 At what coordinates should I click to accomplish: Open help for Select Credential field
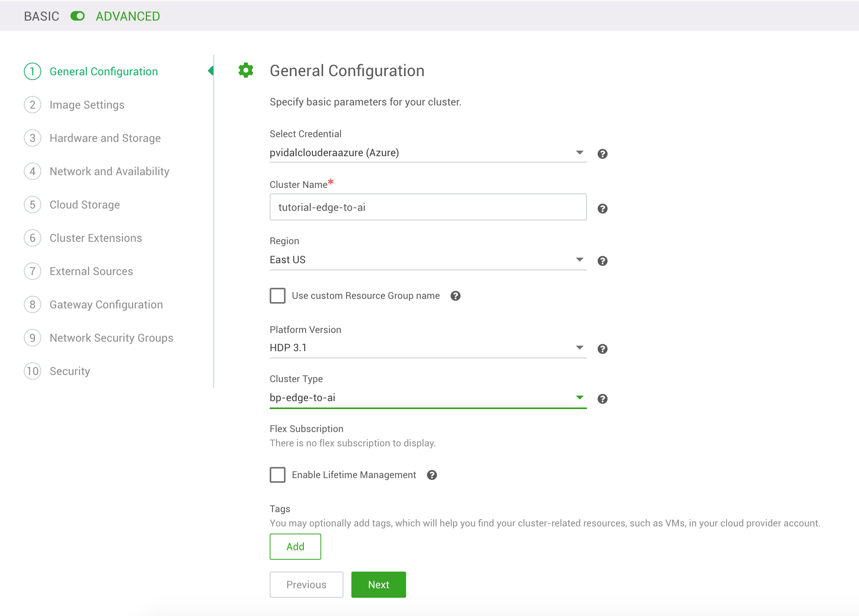602,154
